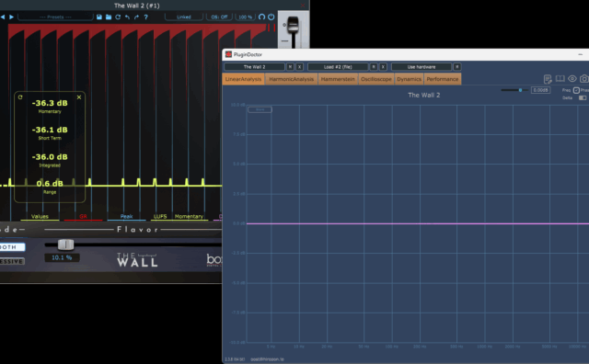Click the Use hardware button
The image size is (589, 364).
tap(422, 67)
